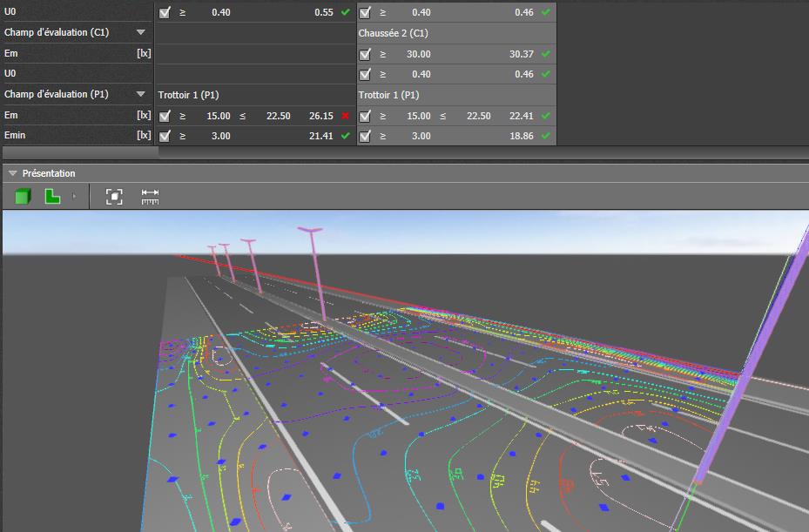This screenshot has width=809, height=532.
Task: Collapse the Présentation section
Action: (13, 173)
